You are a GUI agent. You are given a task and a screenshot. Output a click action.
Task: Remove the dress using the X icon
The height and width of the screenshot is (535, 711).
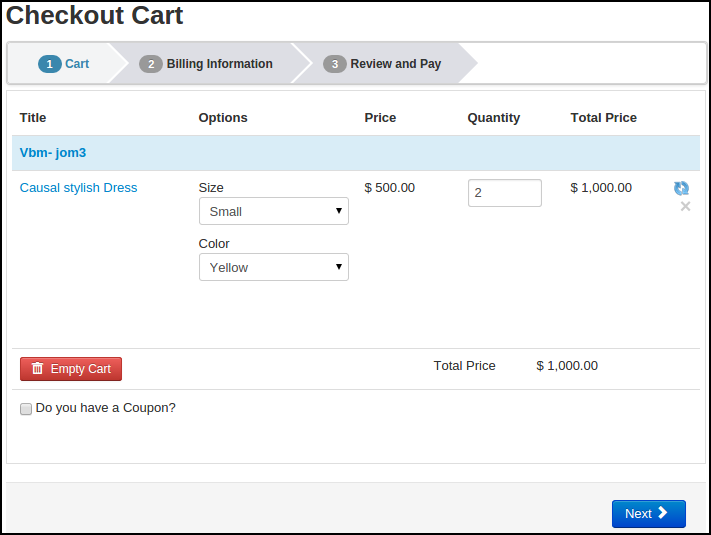tap(685, 207)
